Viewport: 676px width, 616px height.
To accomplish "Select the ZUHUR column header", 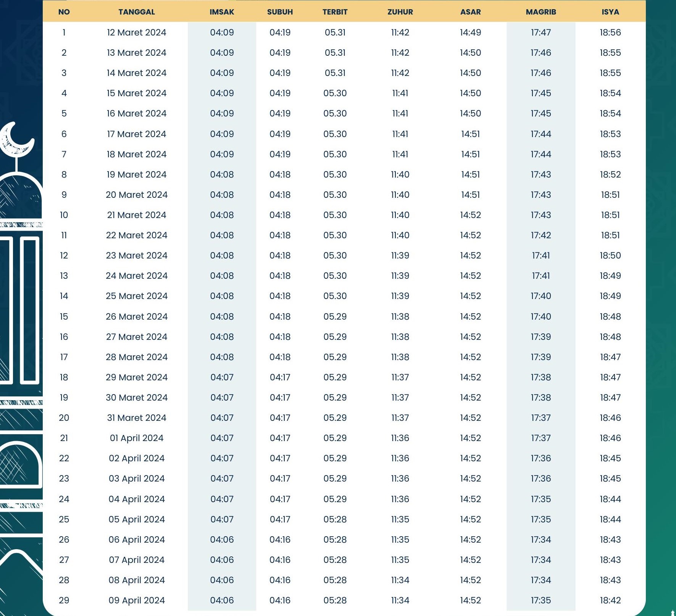I will click(400, 12).
